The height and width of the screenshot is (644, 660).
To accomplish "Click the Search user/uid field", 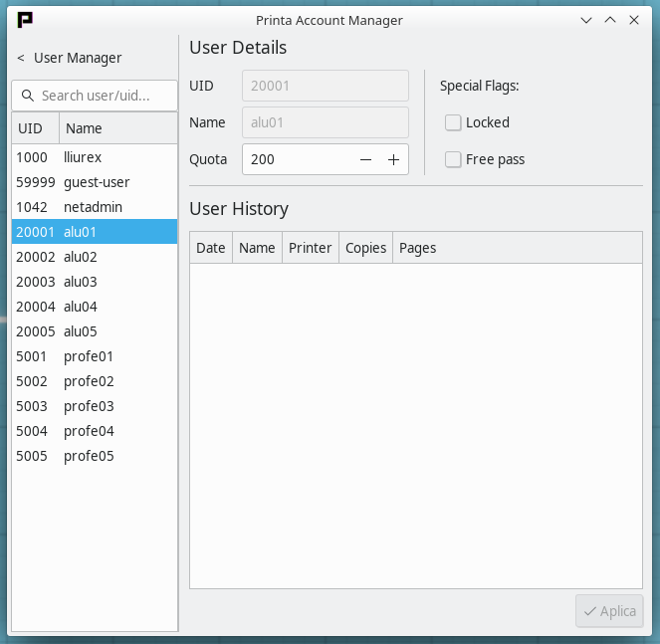I will 105,97.
